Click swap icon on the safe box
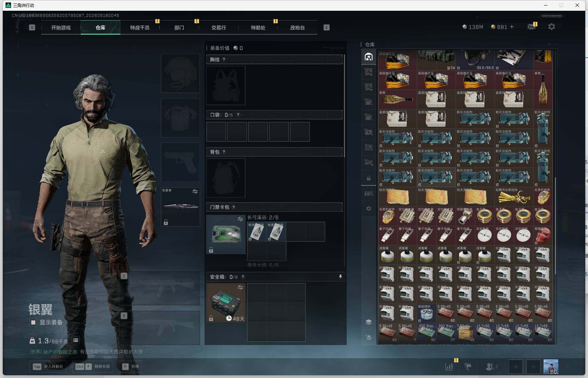The image size is (588, 378). tap(240, 287)
